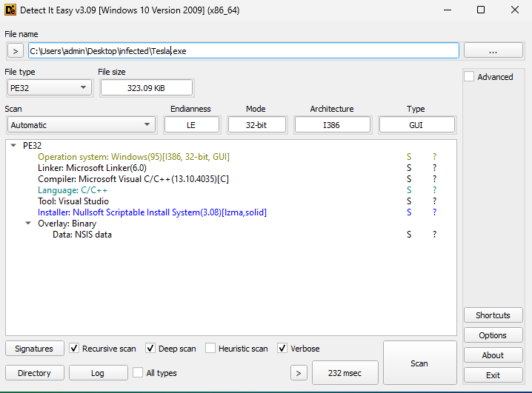
Task: Collapse the Overlay: Binary tree node
Action: (28, 224)
